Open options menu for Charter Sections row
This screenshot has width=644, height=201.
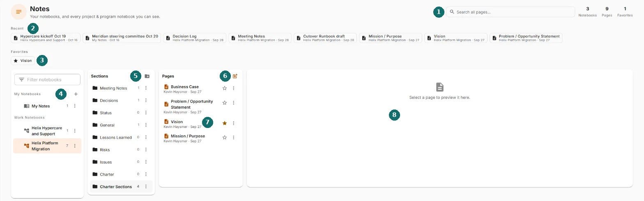(x=146, y=186)
